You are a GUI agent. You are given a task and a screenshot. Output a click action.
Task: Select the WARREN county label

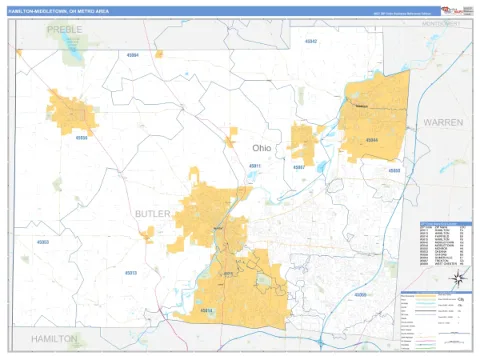(443, 122)
